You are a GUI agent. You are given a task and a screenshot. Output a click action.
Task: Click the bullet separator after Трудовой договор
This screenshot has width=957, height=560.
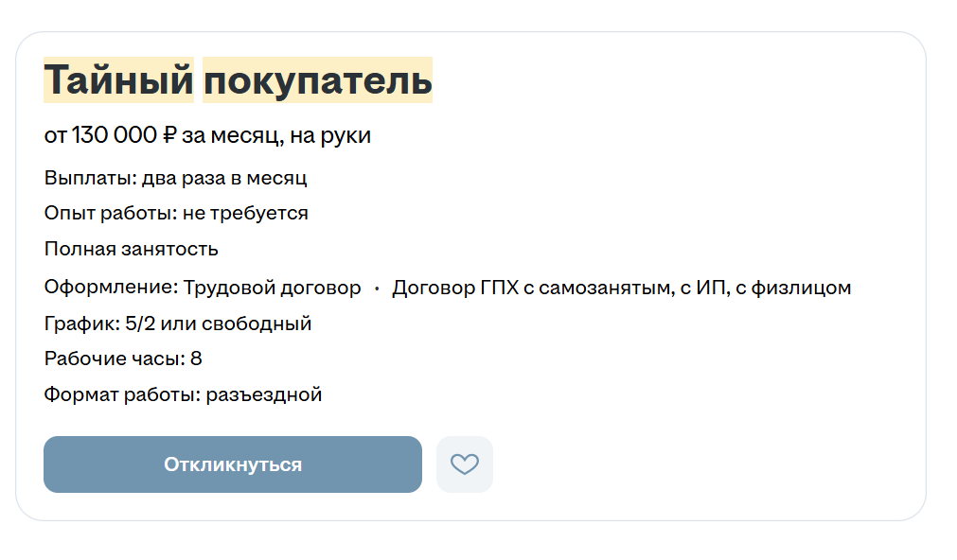point(377,288)
